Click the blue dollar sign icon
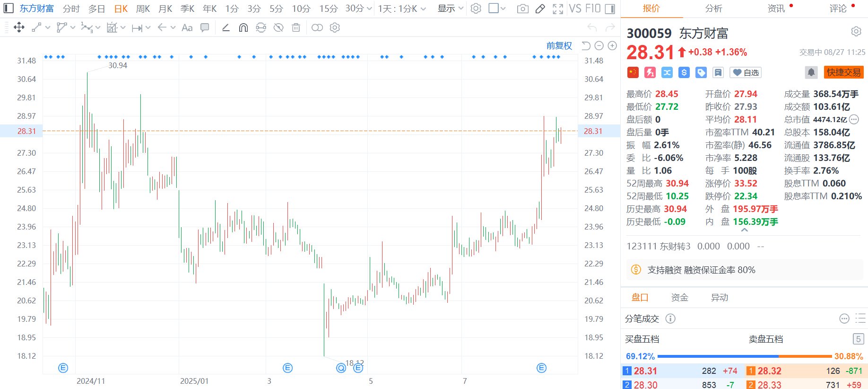This screenshot has width=868, height=389. [x=684, y=72]
